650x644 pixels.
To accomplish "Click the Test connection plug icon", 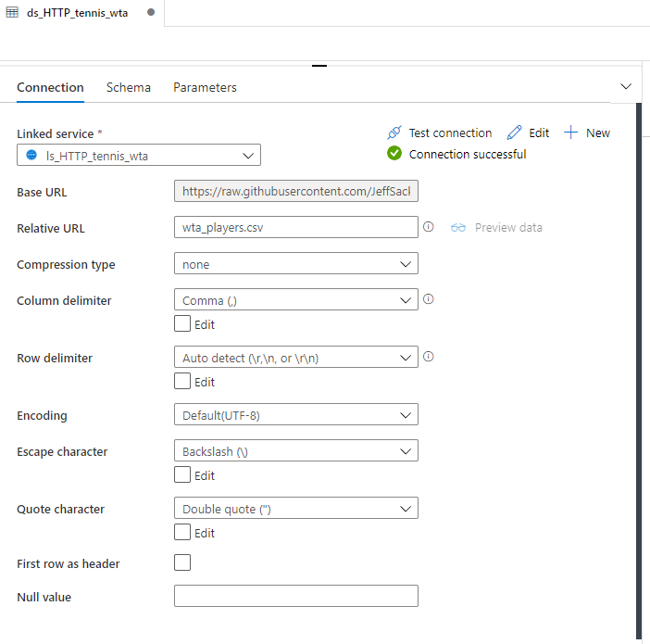I will pyautogui.click(x=394, y=133).
